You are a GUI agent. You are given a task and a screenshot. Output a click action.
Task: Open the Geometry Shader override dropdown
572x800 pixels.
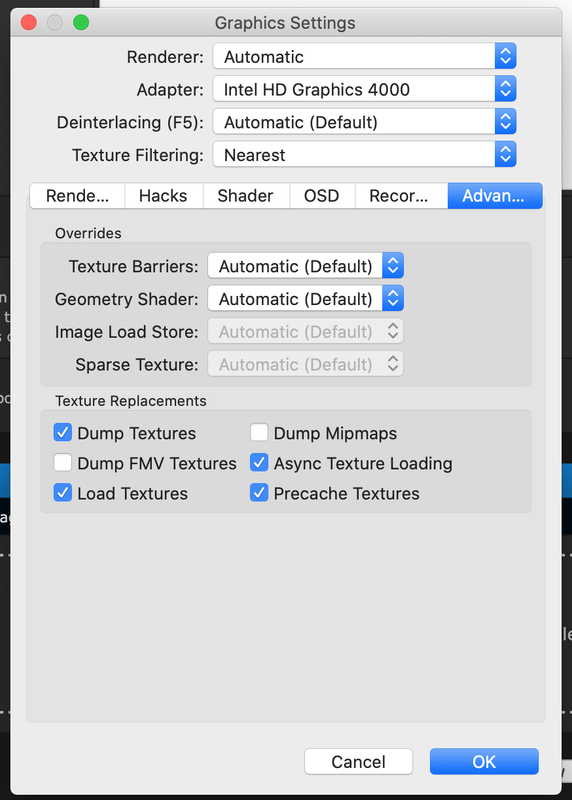click(305, 298)
